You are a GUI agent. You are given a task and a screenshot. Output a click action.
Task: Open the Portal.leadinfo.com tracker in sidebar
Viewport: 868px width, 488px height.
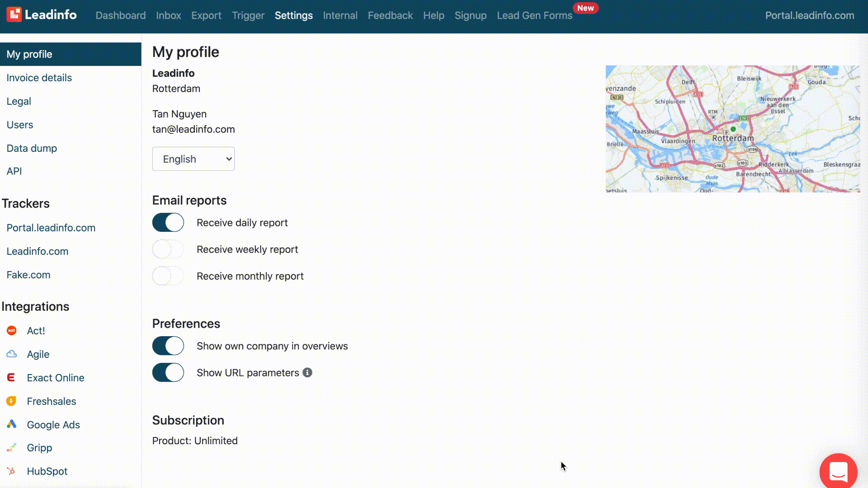point(51,228)
